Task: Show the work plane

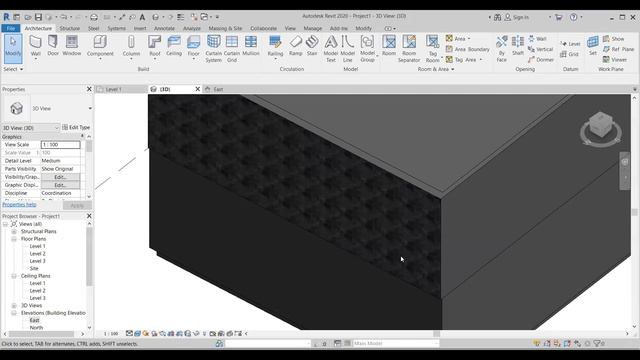Action: 613,39
